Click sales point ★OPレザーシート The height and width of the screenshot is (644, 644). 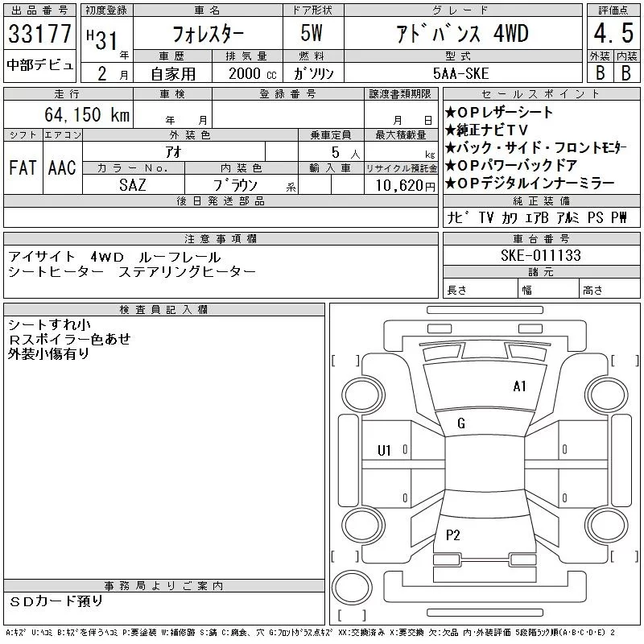[499, 112]
